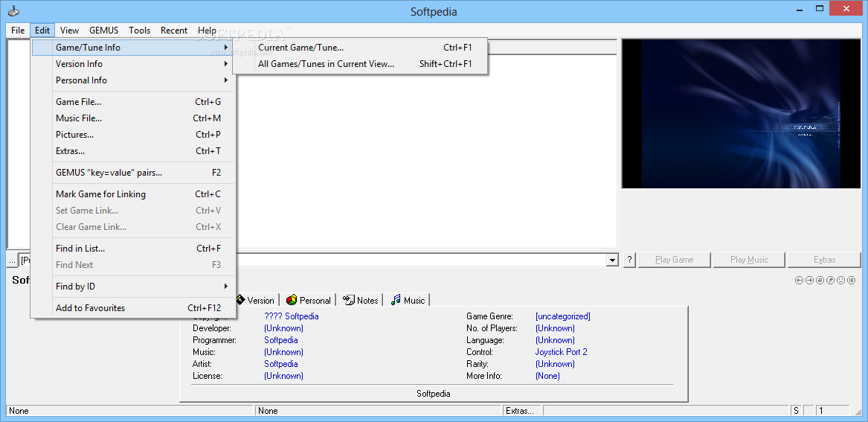Click the Artist Softpedia link
This screenshot has width=868, height=422.
280,364
